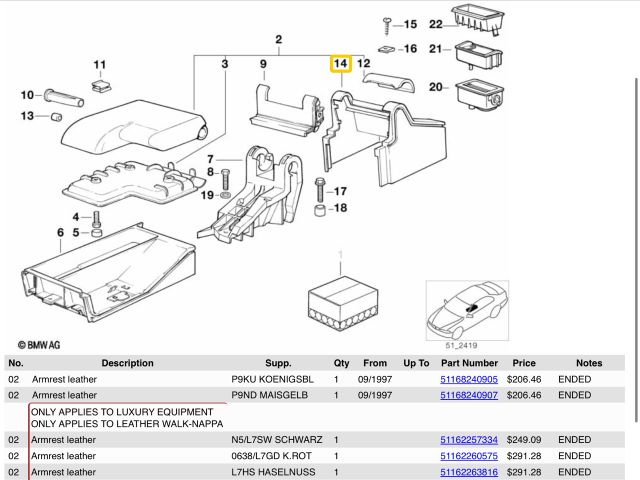Click callout number 22 beside the top tray
The image size is (640, 480).
pos(435,24)
